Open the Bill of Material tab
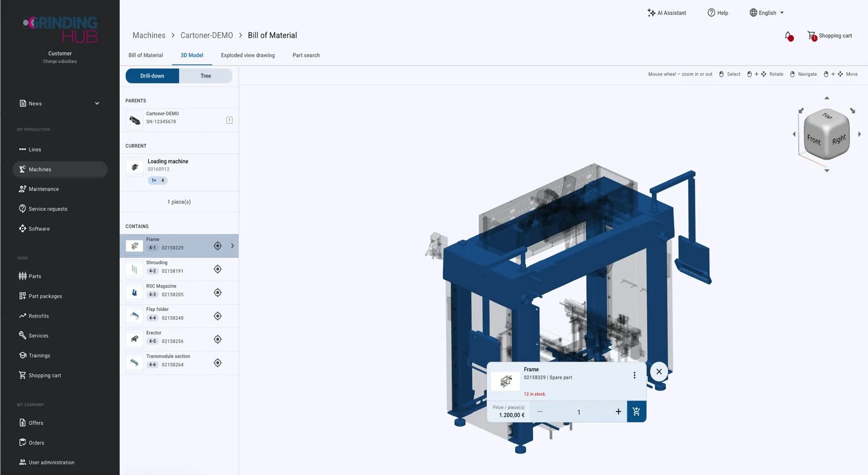 (x=146, y=56)
